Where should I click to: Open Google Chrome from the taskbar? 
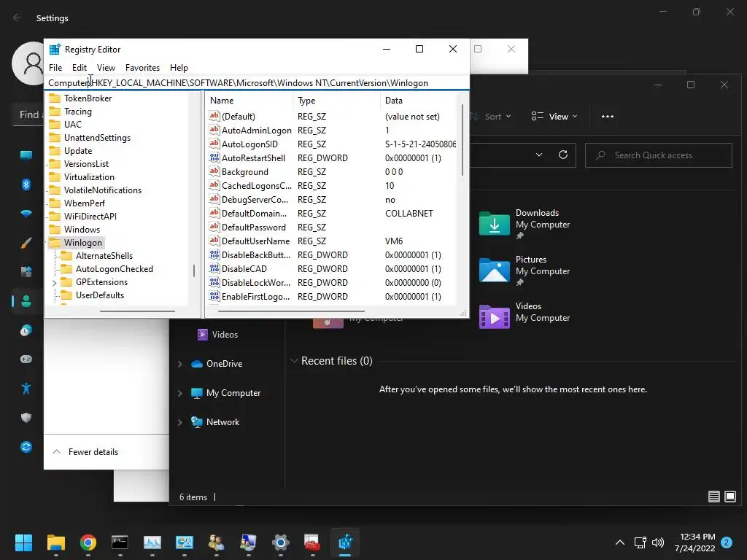(x=88, y=542)
